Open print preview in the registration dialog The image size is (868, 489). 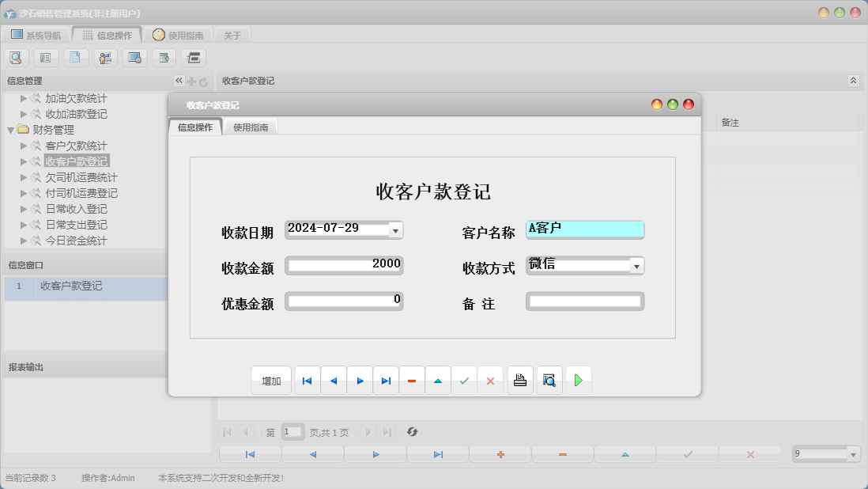[549, 380]
